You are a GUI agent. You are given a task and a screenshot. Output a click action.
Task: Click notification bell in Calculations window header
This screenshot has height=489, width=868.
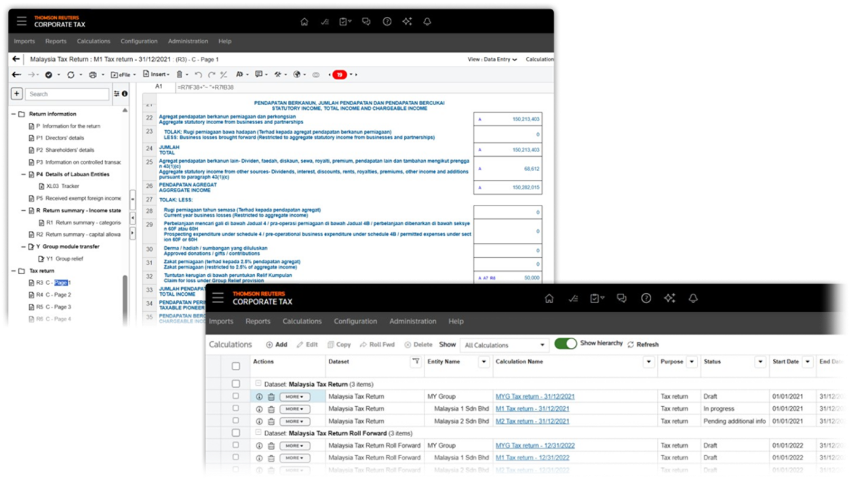coord(692,298)
